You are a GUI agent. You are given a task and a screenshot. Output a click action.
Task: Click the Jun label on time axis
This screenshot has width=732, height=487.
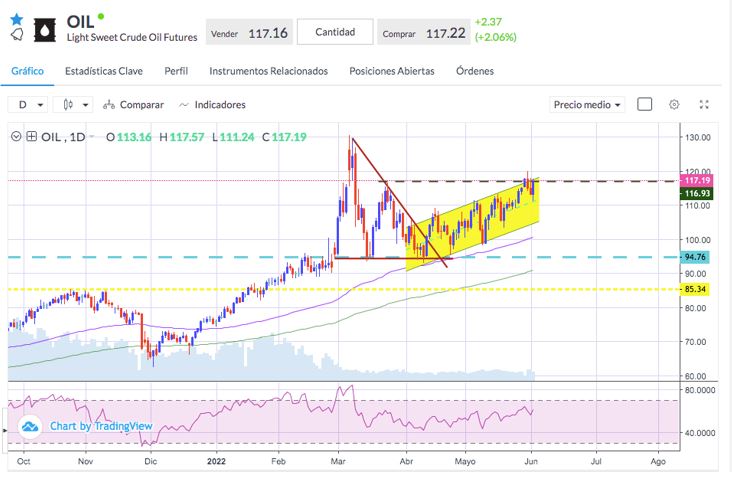(x=531, y=461)
